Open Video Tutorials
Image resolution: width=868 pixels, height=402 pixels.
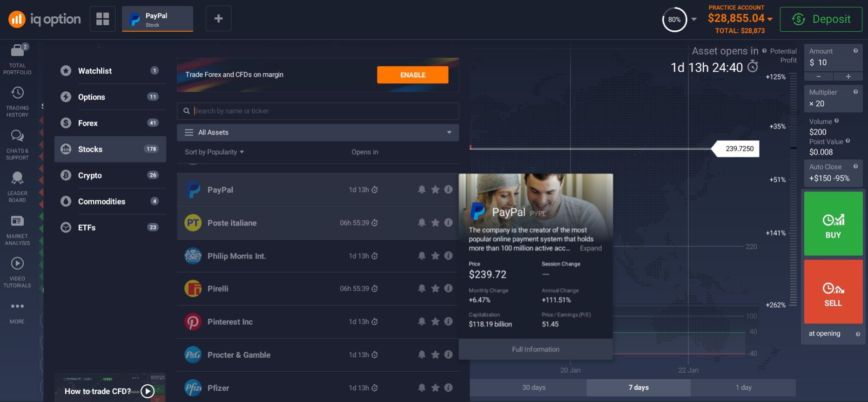tap(17, 273)
